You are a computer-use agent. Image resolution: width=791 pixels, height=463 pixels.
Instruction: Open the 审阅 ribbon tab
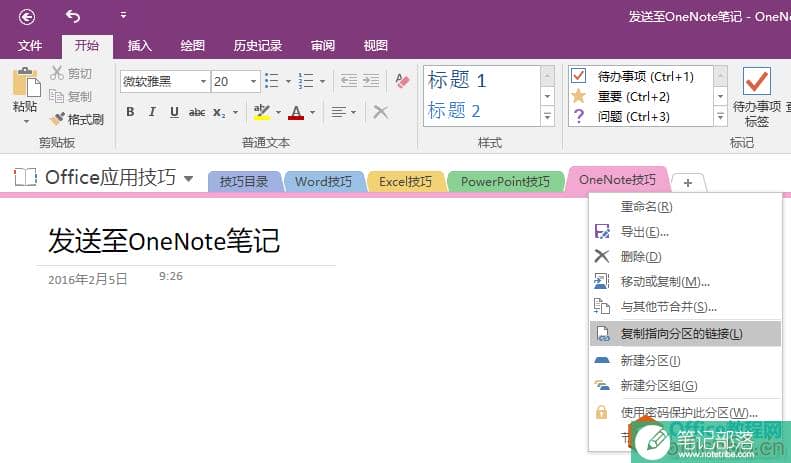click(323, 46)
